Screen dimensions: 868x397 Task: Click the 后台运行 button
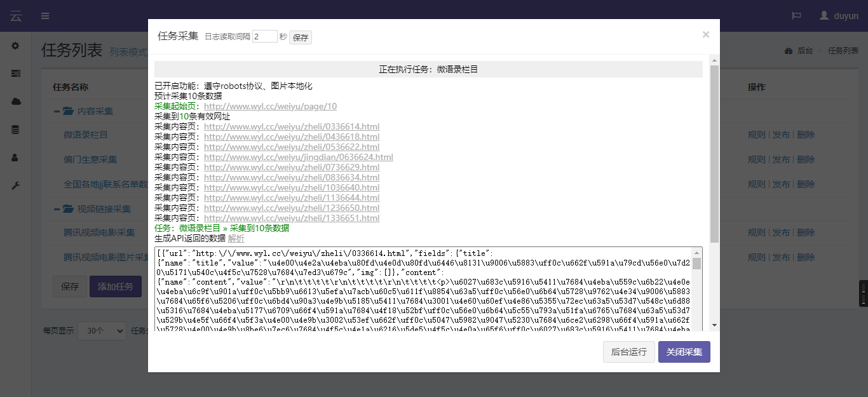click(x=628, y=352)
